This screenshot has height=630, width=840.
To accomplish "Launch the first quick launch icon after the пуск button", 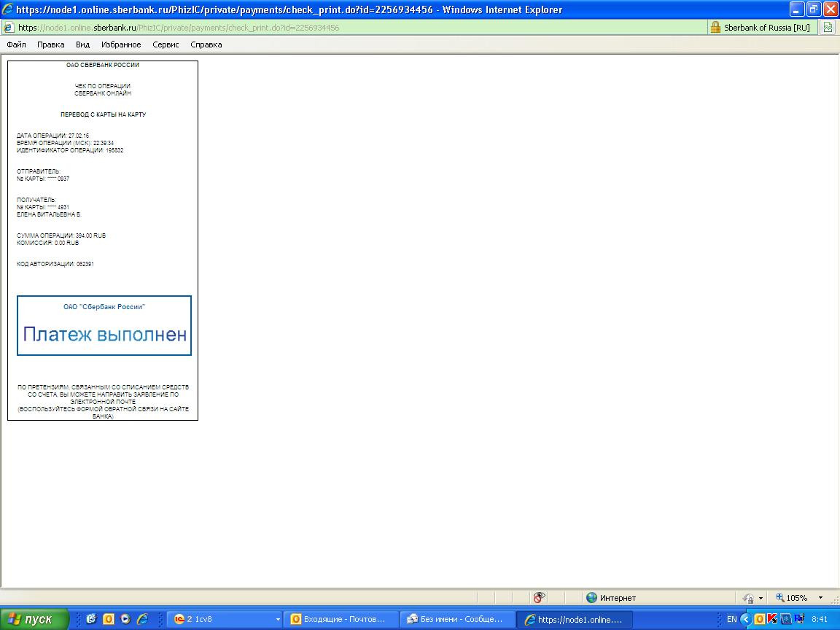I will coord(91,619).
